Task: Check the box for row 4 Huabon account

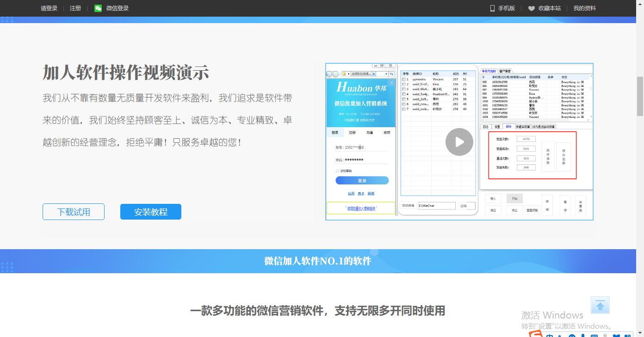Action: pos(404,94)
